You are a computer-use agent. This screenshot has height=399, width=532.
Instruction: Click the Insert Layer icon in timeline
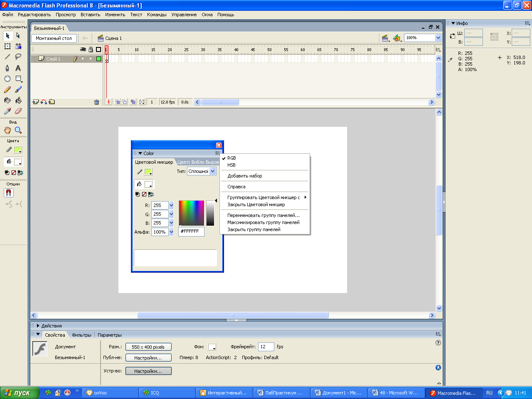36,102
